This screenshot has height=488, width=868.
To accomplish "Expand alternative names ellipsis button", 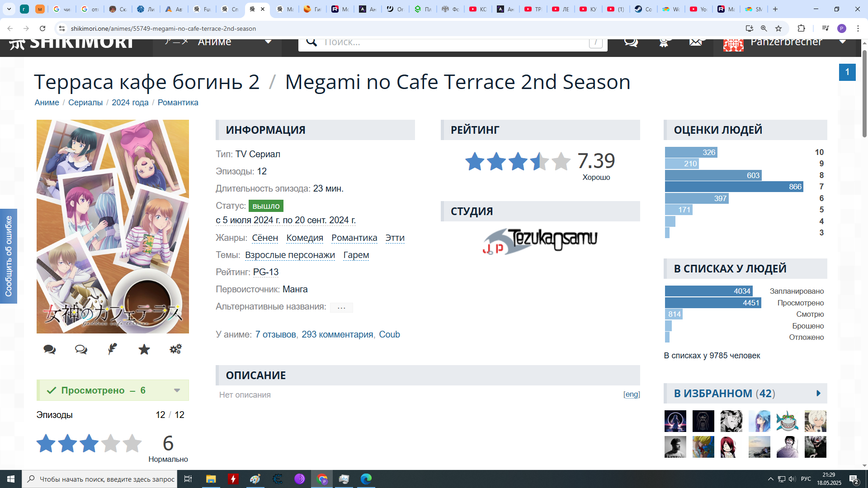I will tap(341, 307).
